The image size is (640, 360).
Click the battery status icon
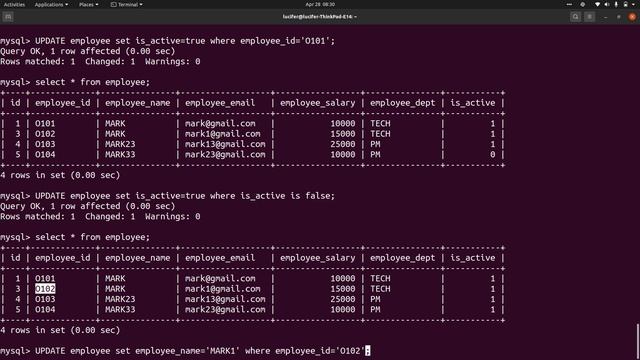tap(625, 4)
